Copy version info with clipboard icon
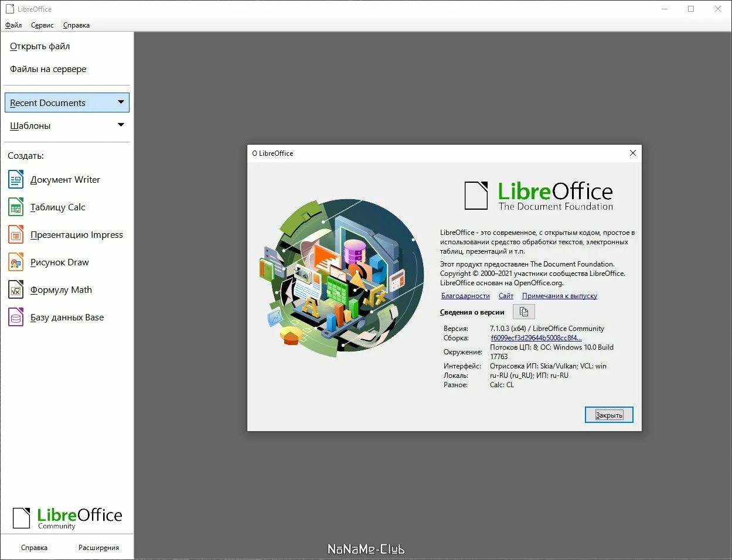732x560 pixels. pos(524,312)
